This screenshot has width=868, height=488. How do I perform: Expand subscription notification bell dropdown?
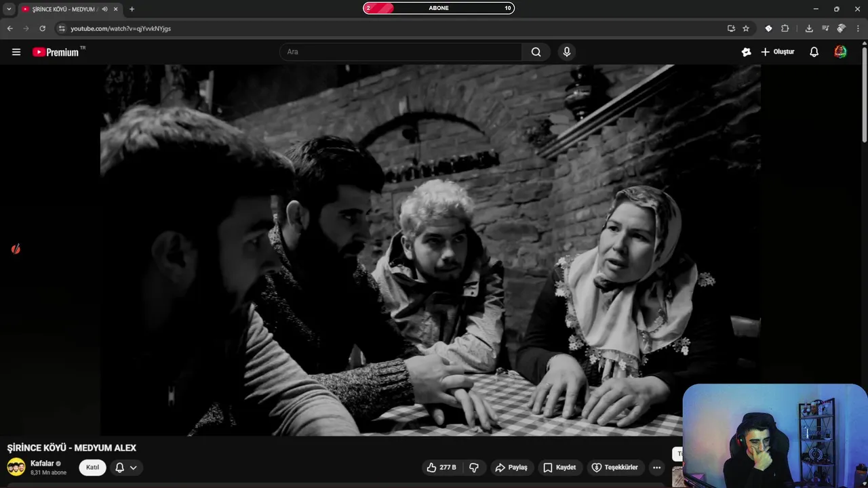point(126,468)
